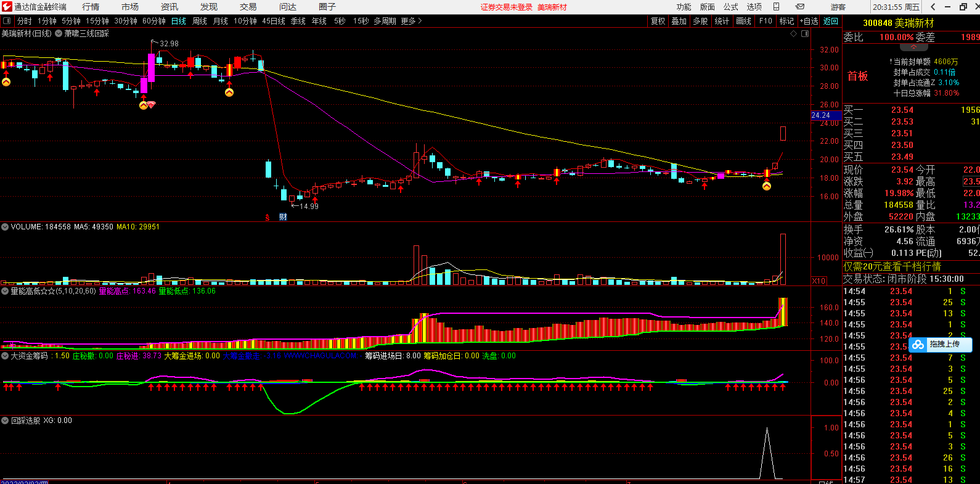Switch to 1分钟 period

47,21
